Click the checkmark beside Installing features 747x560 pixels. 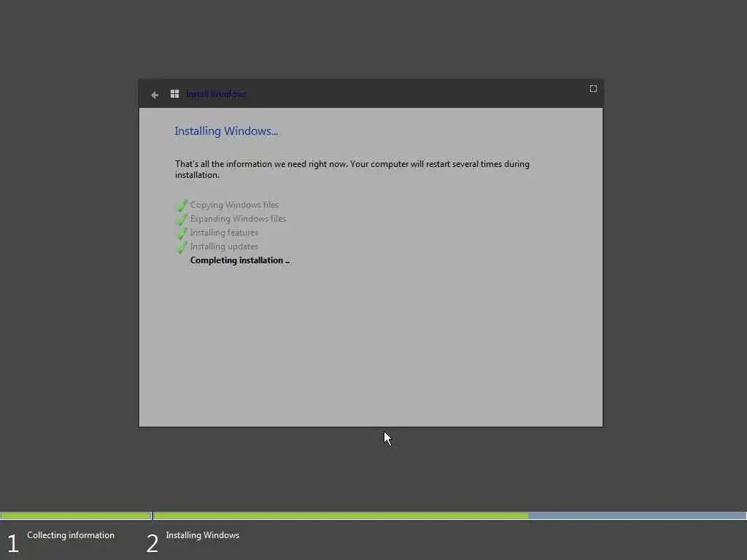click(182, 233)
